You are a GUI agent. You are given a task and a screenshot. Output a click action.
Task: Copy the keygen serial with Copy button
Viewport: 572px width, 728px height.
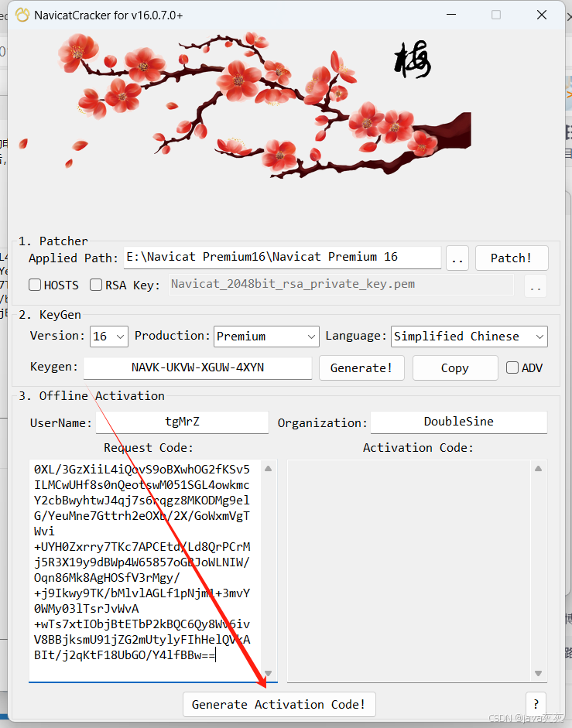(x=455, y=368)
